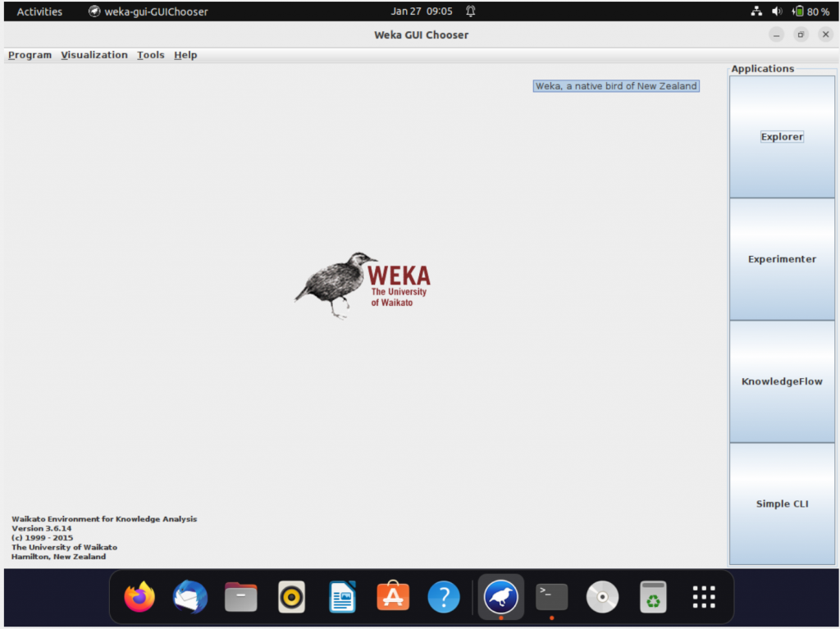Click the '(c) 1999 - 2015' copyright line
The image size is (840, 629).
coord(42,538)
